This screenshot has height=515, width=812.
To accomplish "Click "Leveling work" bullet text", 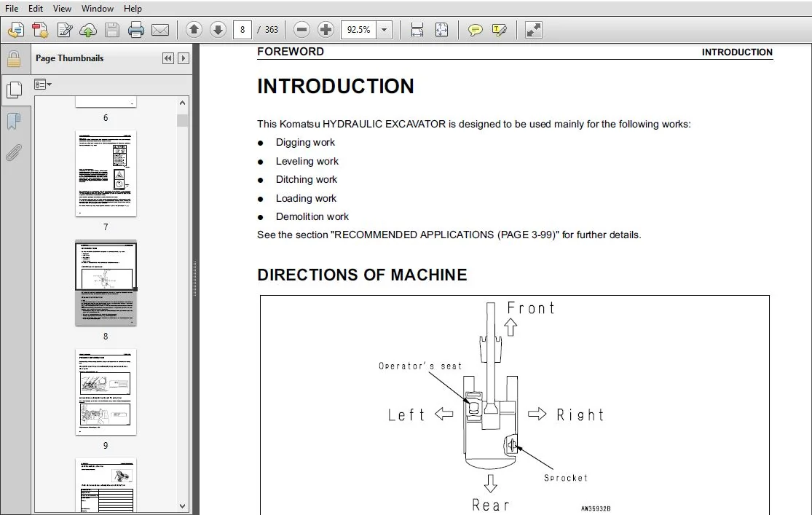I will [x=307, y=161].
